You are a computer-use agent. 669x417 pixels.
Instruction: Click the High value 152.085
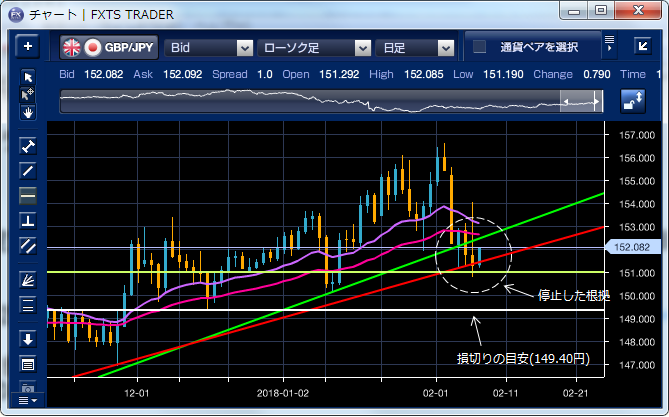click(424, 74)
